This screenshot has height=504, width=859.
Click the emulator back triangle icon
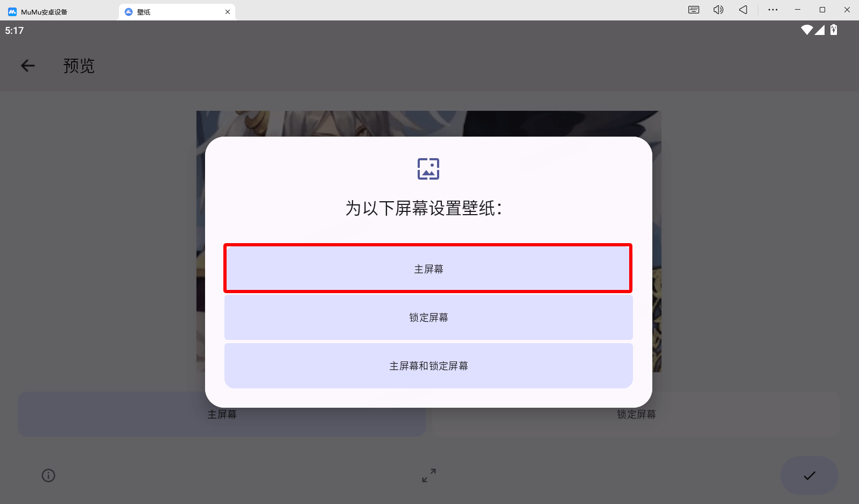(743, 10)
